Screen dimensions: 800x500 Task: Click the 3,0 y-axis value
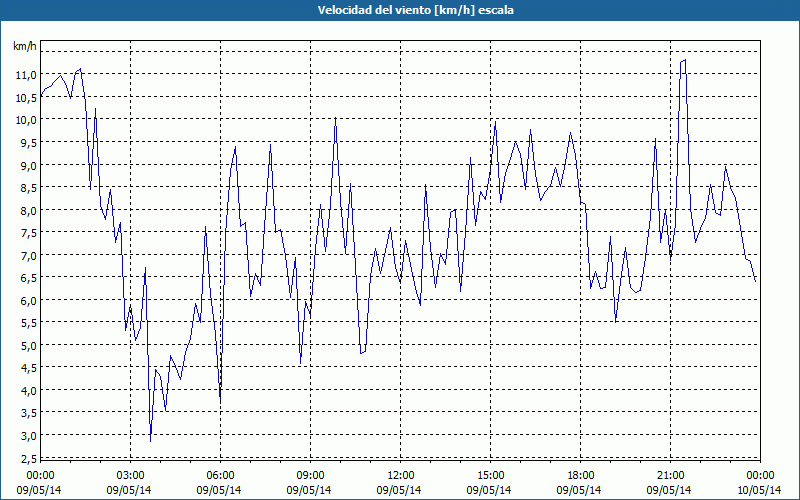point(28,436)
